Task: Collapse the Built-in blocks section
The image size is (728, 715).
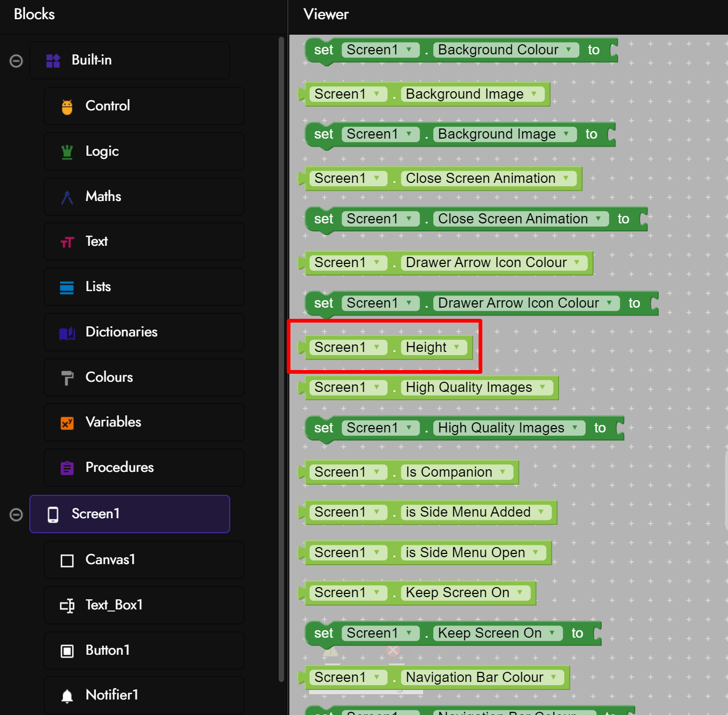Action: click(x=16, y=60)
